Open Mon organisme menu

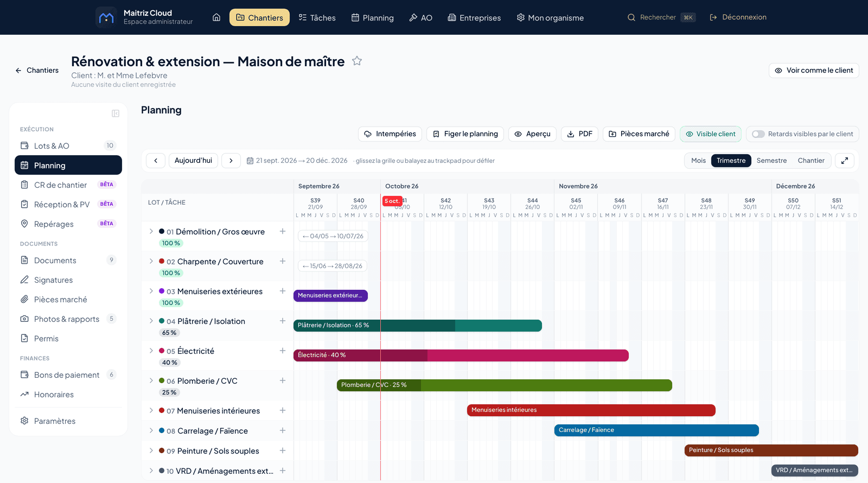(550, 17)
